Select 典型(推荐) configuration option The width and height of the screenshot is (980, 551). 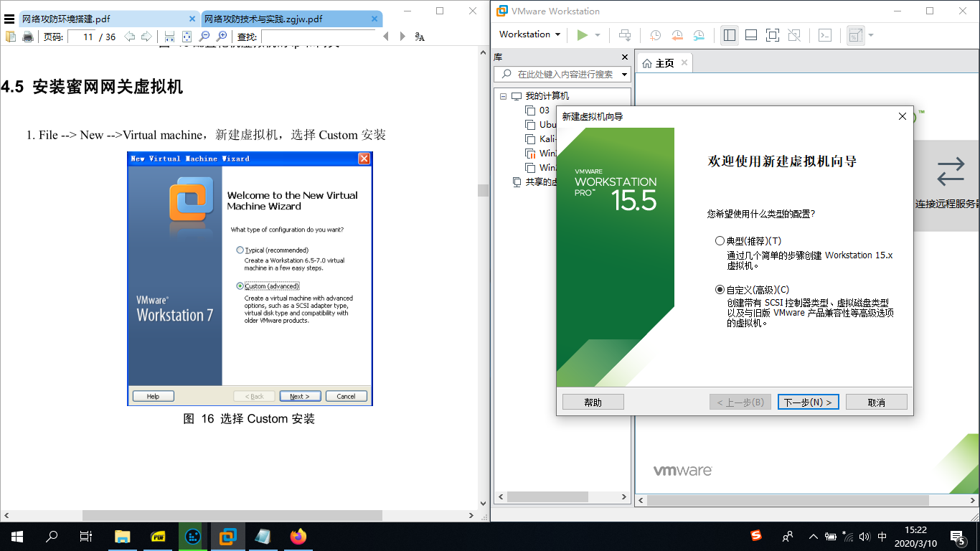tap(748, 241)
